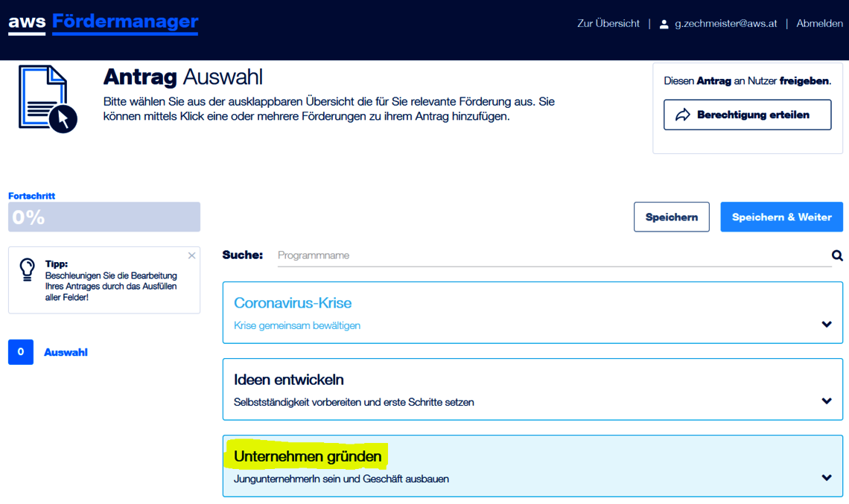Click the blue selection counter badge
The height and width of the screenshot is (504, 849).
[x=21, y=352]
